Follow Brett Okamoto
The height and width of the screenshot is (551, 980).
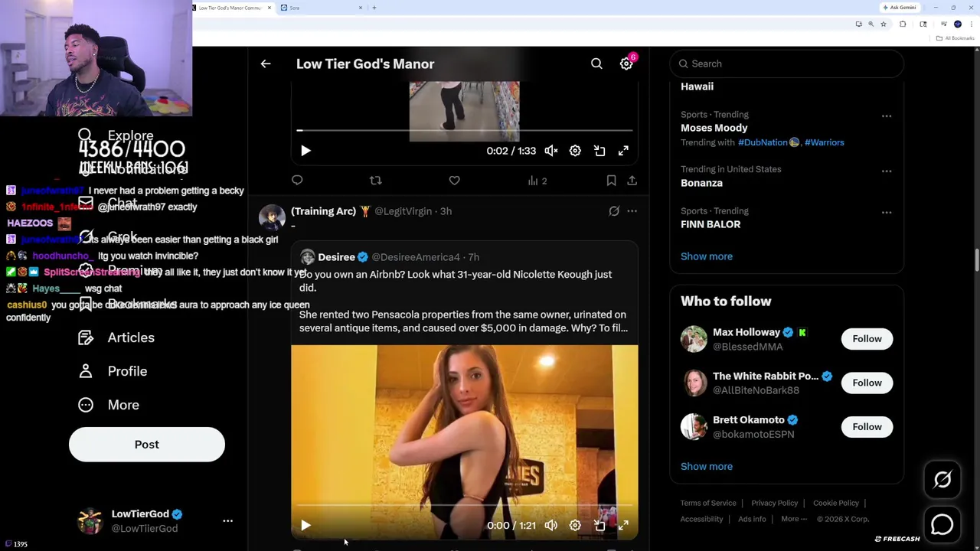tap(867, 427)
